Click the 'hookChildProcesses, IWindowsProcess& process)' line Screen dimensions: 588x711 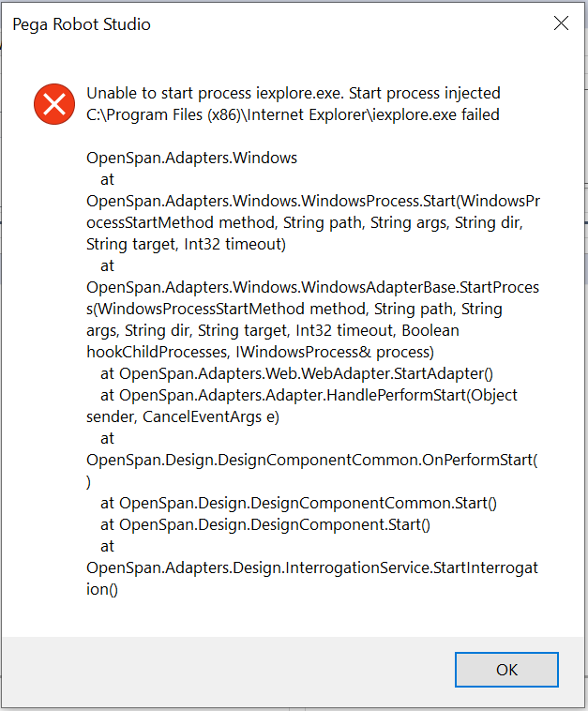click(x=260, y=353)
